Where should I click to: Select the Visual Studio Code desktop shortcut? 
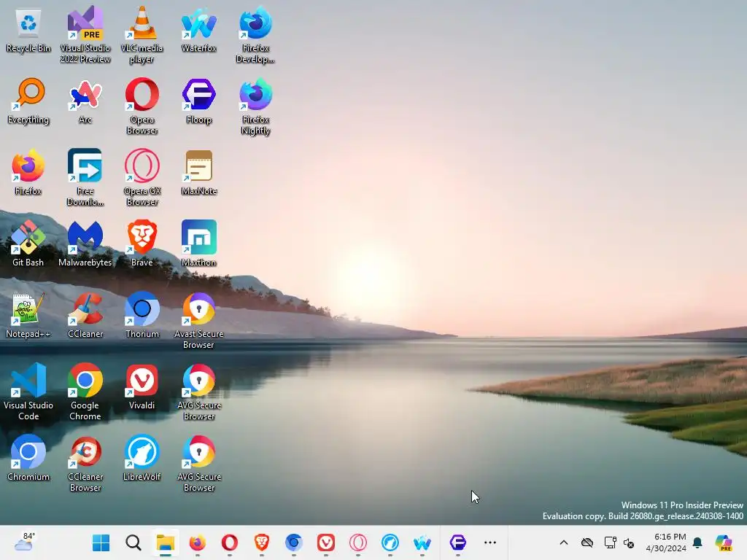click(x=28, y=392)
